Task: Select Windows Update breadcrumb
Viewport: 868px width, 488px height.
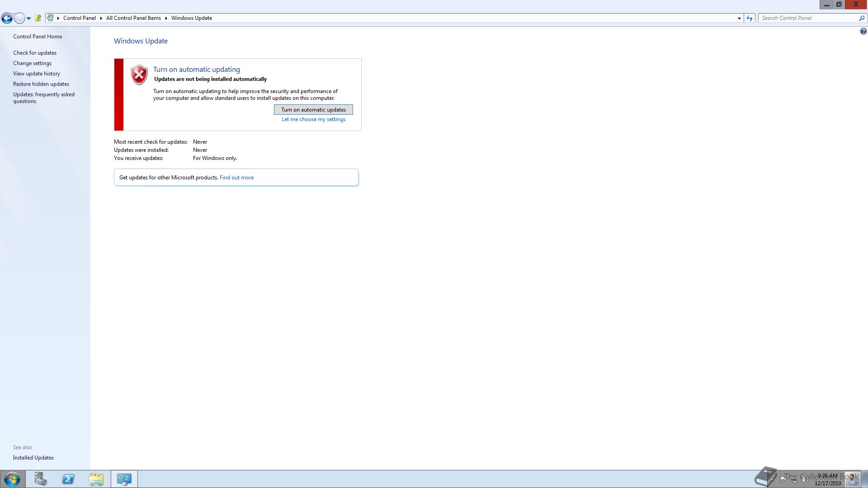Action: (192, 18)
